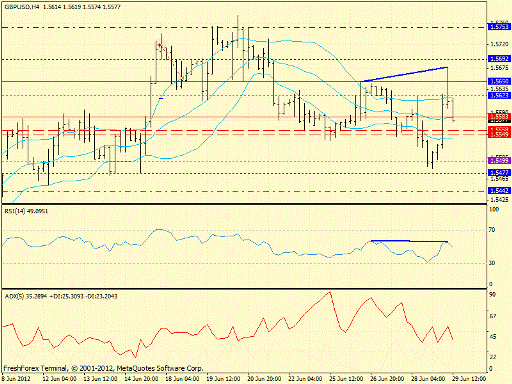The image size is (512, 384).
Task: Click the 18 Jun 04:00 date label
Action: click(x=183, y=379)
